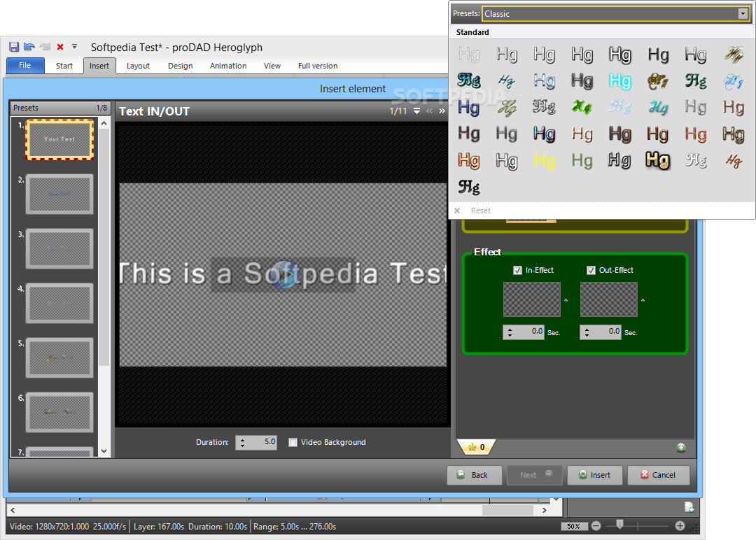Enable the Video Background checkbox
Image resolution: width=756 pixels, height=540 pixels.
[293, 442]
